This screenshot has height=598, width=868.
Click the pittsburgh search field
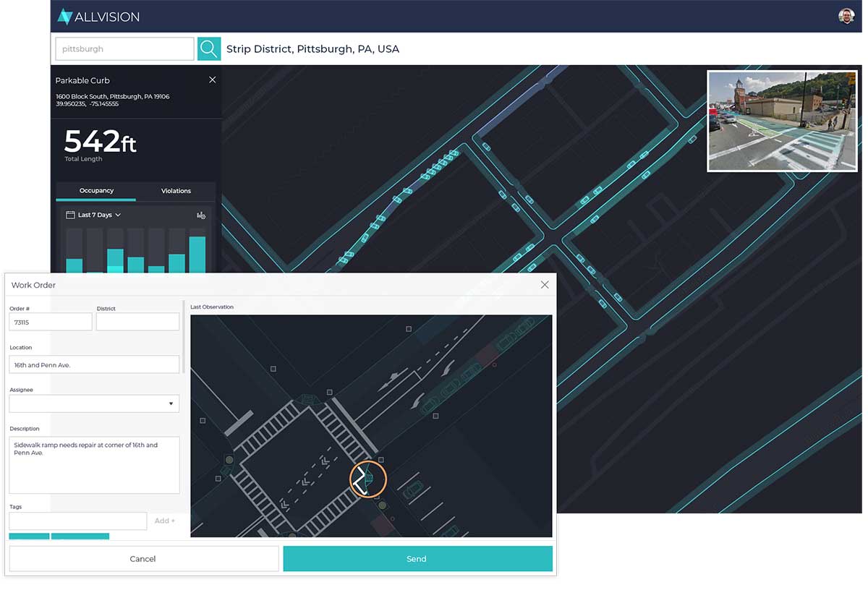[x=124, y=49]
